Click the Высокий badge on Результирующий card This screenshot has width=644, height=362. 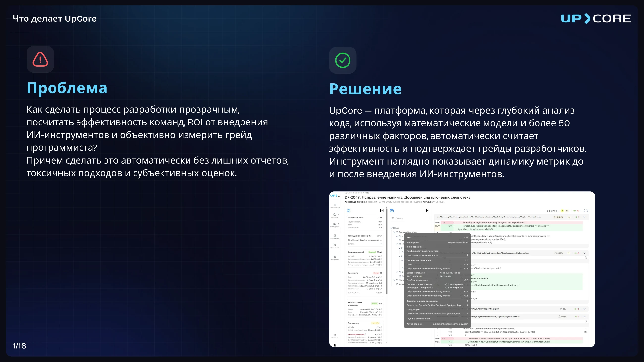tap(372, 252)
